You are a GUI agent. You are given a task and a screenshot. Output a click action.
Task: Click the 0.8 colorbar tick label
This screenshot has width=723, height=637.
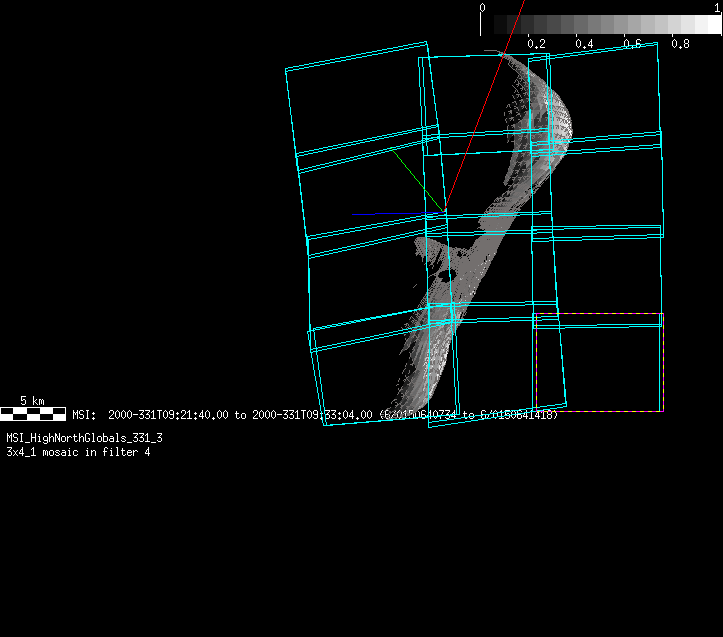pyautogui.click(x=680, y=44)
